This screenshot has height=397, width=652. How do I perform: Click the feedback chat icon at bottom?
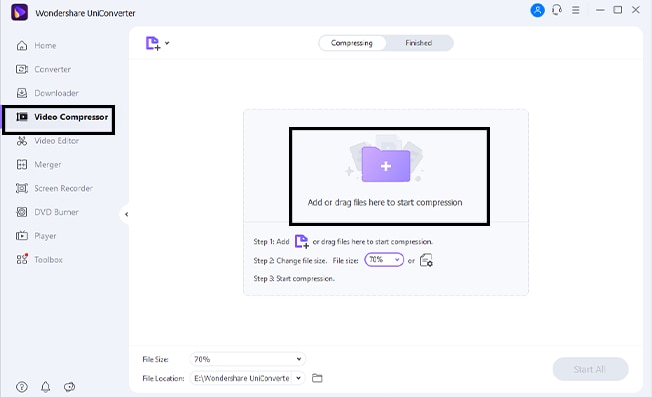point(69,387)
